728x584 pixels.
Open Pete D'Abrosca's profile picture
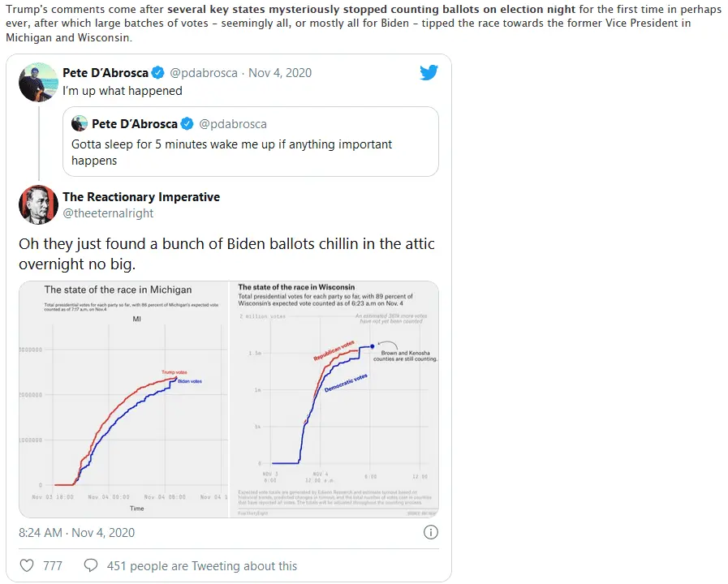(x=38, y=82)
